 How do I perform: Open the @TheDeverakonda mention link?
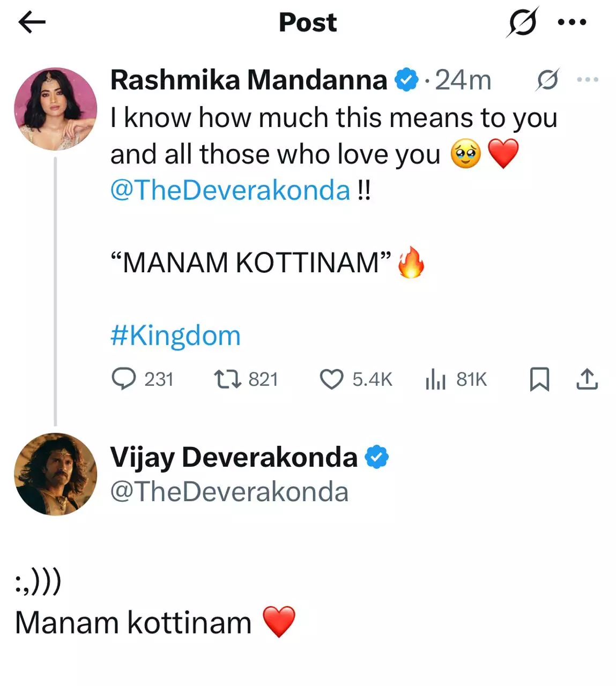tap(230, 190)
